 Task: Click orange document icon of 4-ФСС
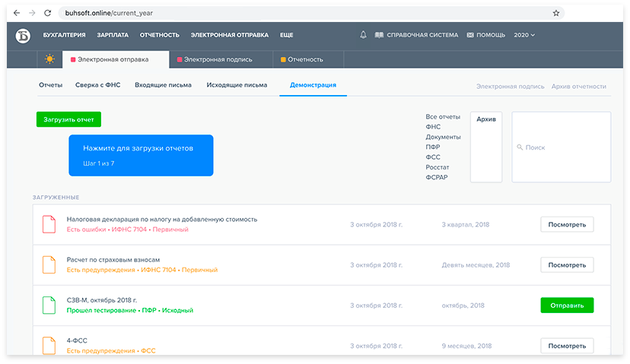tap(49, 346)
